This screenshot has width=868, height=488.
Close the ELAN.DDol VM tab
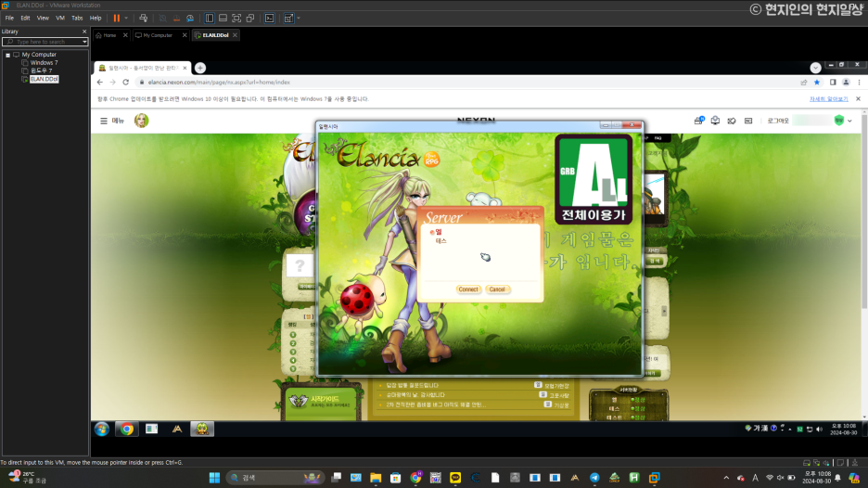coord(235,35)
